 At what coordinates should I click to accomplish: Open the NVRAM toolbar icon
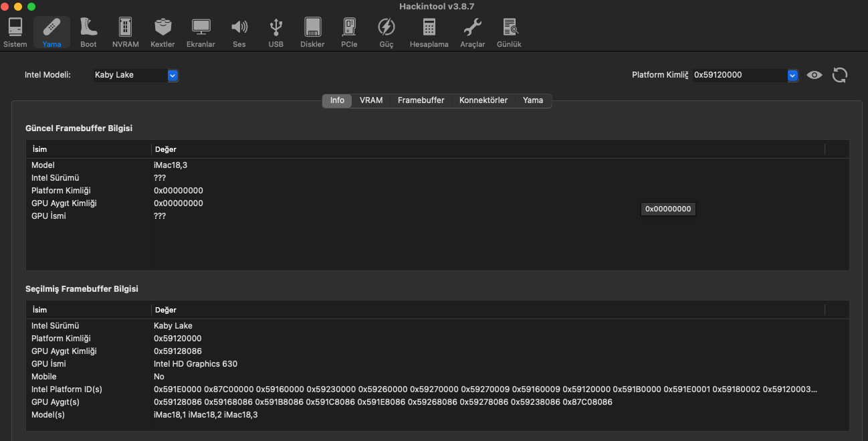[x=125, y=33]
